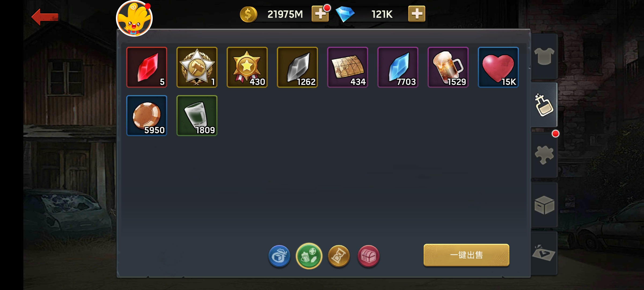Select the green shot glass item 1809

click(197, 115)
